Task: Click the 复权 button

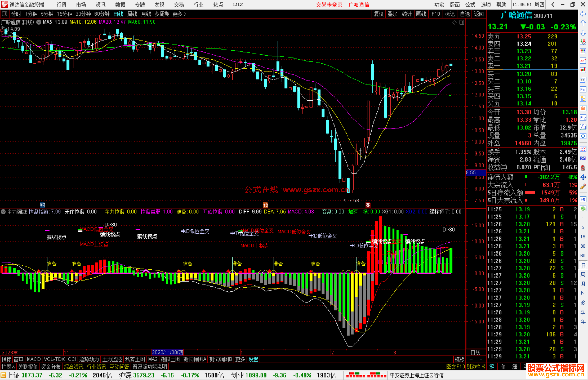Action: point(379,14)
